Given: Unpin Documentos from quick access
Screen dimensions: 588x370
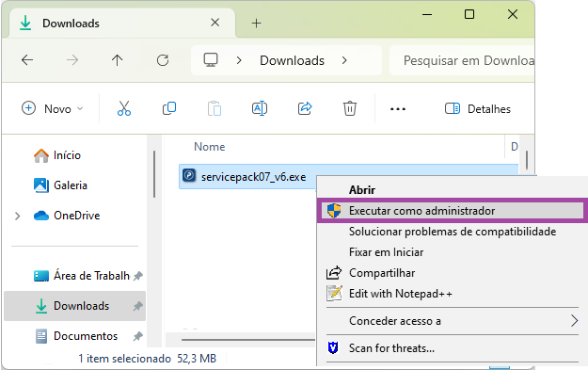Looking at the screenshot, I should click(x=138, y=336).
